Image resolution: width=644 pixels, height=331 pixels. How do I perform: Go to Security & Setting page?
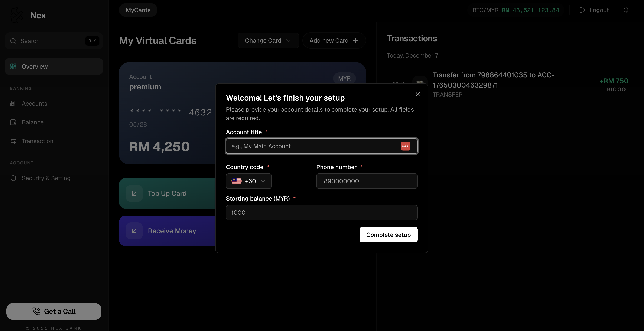click(46, 178)
